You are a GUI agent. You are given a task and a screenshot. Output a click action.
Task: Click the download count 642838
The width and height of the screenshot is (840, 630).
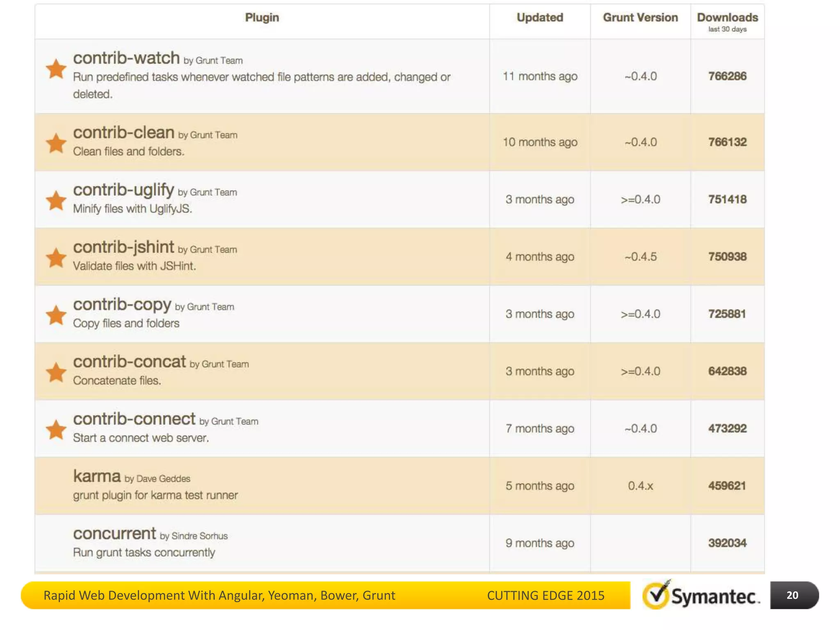point(727,371)
